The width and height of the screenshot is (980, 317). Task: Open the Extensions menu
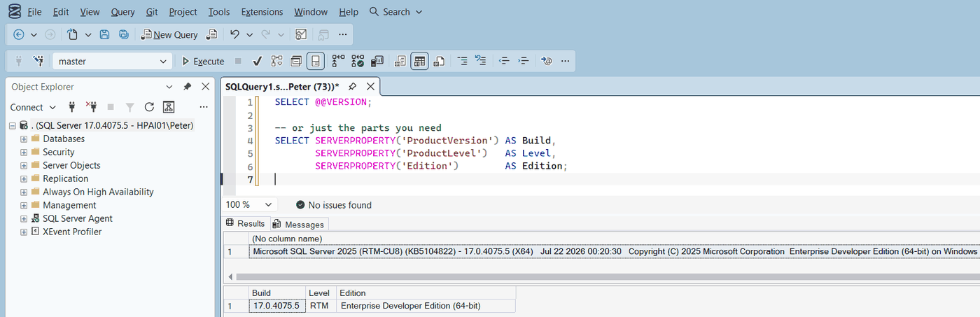pyautogui.click(x=262, y=12)
